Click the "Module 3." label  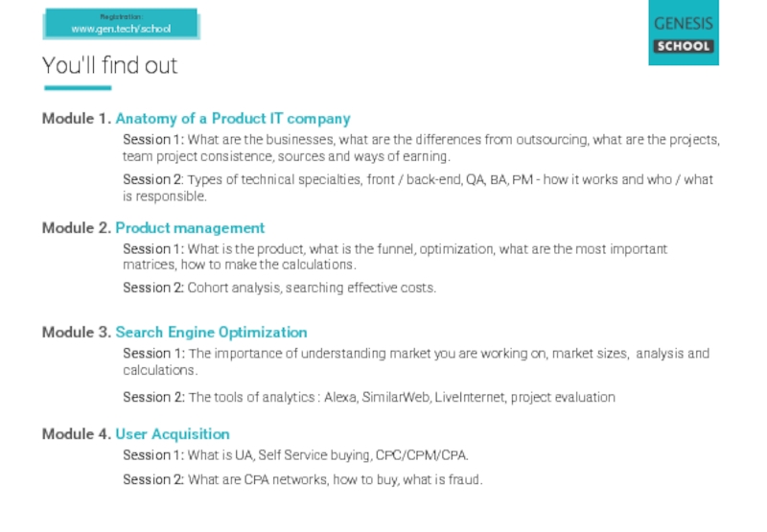(x=76, y=333)
